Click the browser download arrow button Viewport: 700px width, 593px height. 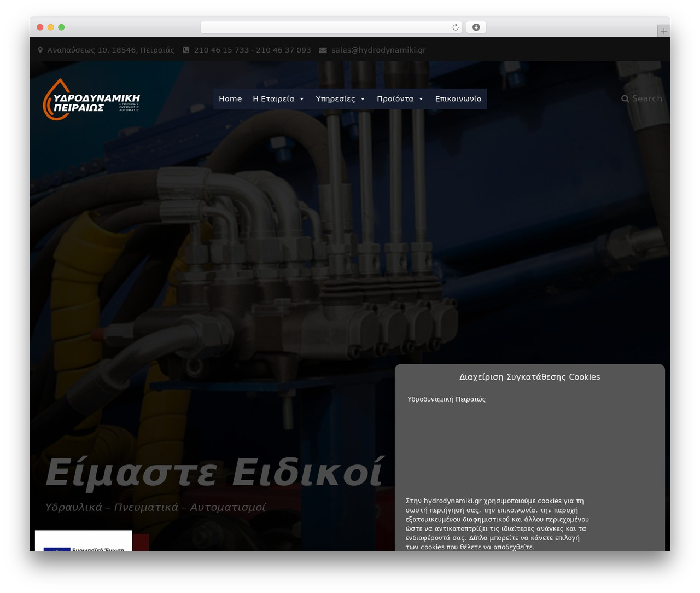point(476,27)
